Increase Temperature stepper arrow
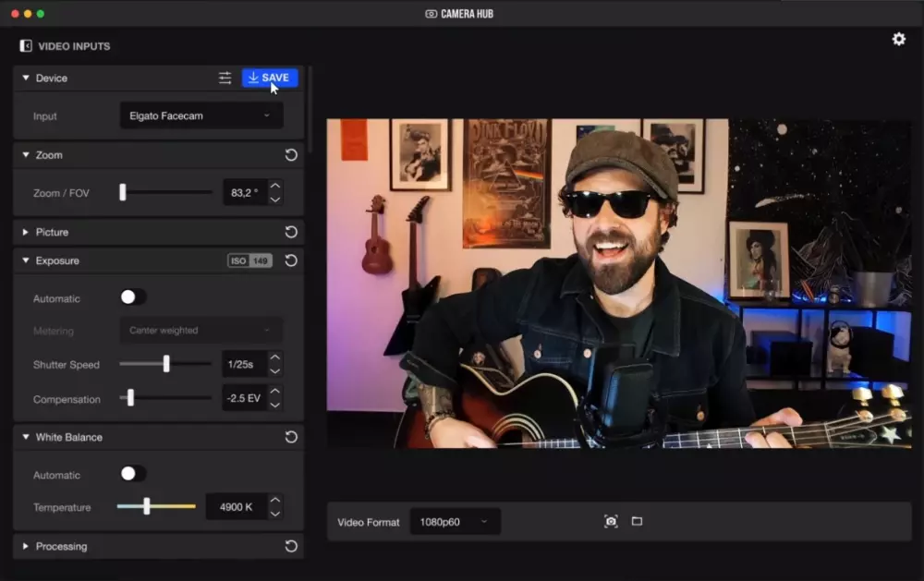The image size is (924, 581). [x=275, y=500]
